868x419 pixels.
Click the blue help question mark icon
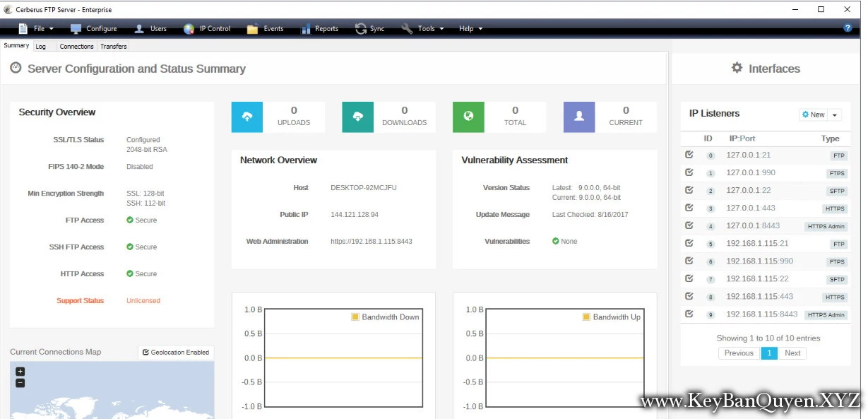(848, 28)
